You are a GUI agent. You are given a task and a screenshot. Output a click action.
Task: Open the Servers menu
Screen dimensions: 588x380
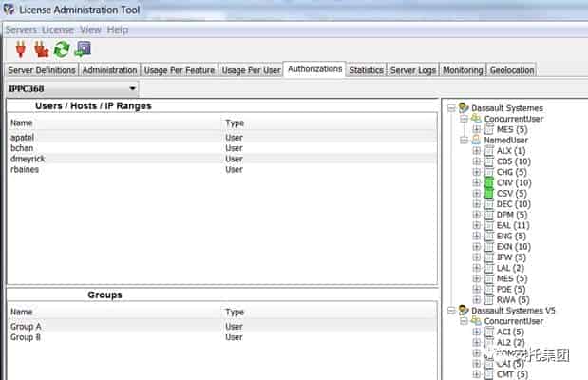pyautogui.click(x=21, y=30)
